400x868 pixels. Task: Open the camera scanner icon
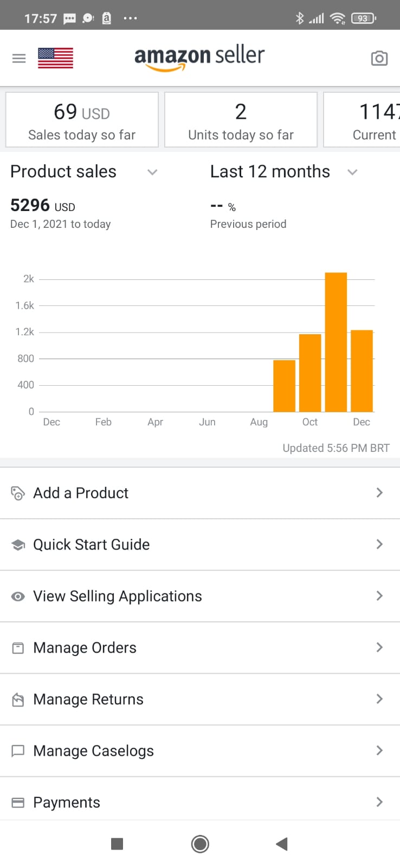(379, 58)
